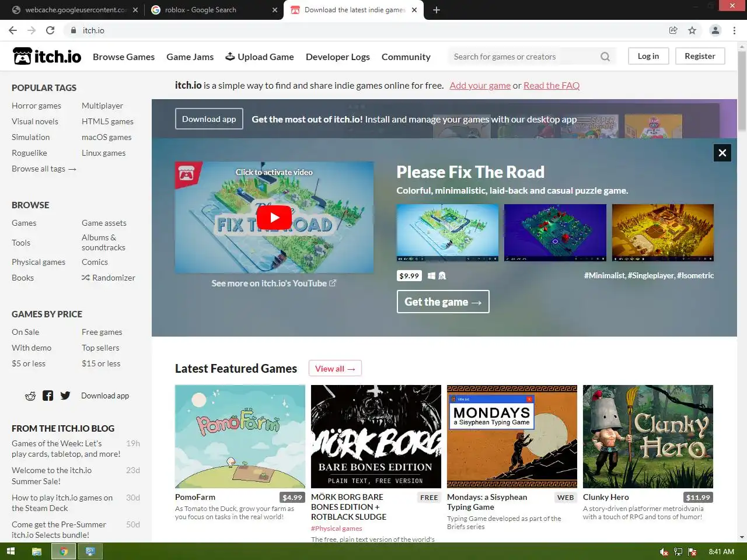
Task: Click the Log in button
Action: tap(648, 56)
